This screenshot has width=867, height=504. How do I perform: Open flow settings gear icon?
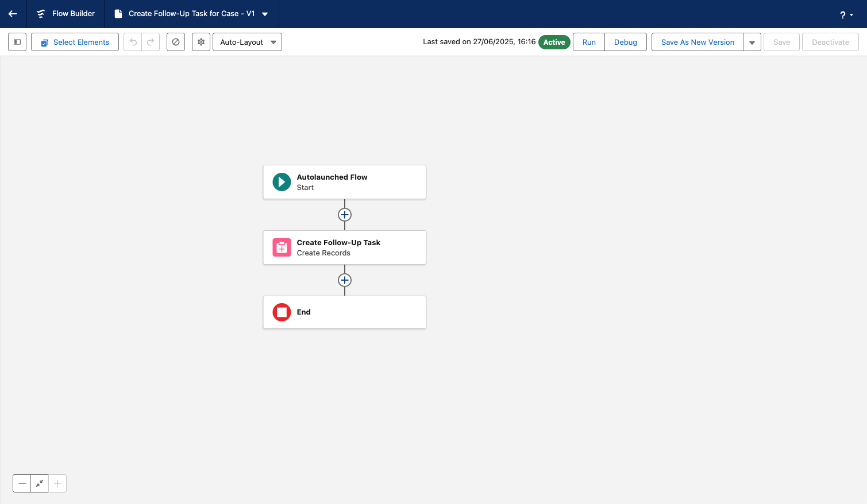point(201,42)
